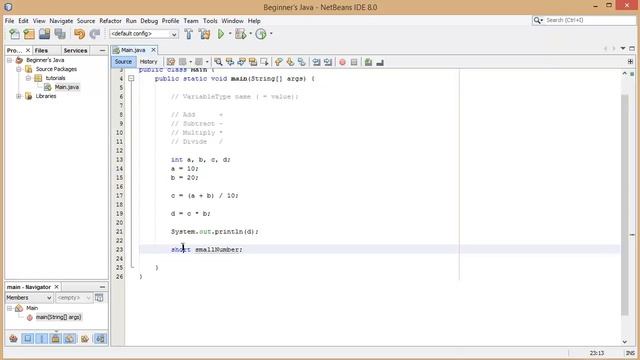Image resolution: width=640 pixels, height=360 pixels.
Task: Toggle Show Fields filter in Navigator
Action: (x=28, y=338)
